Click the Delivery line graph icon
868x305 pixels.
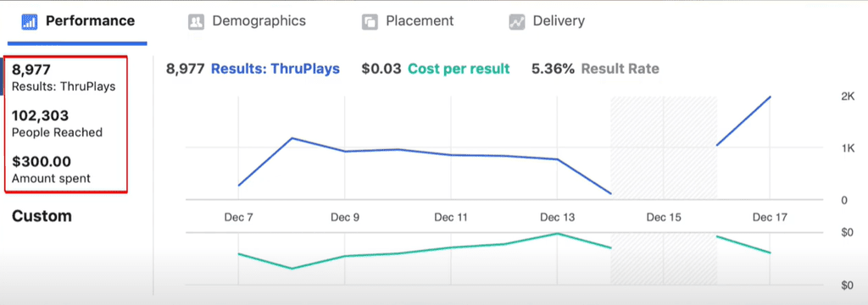[x=516, y=22]
